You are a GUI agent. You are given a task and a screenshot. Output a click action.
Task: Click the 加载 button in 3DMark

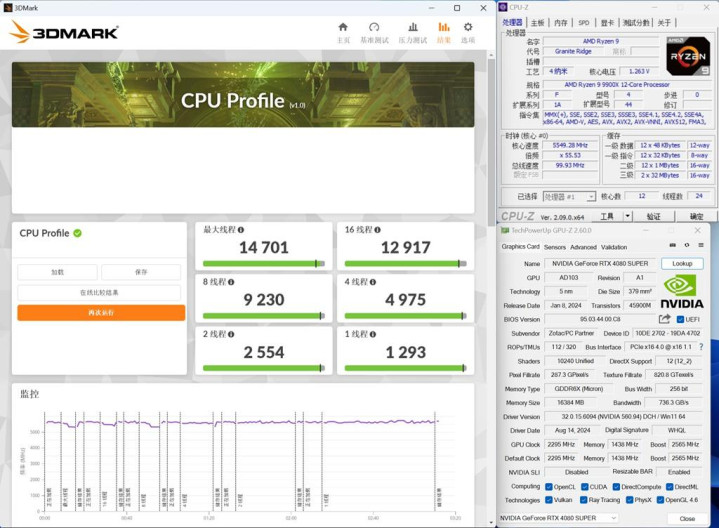(57, 272)
